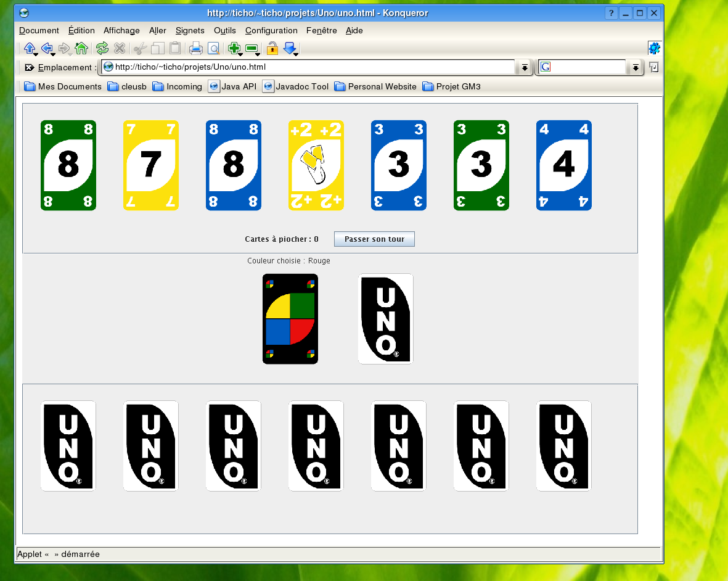The height and width of the screenshot is (581, 728).
Task: Click the grey Forward arrow
Action: [x=64, y=48]
